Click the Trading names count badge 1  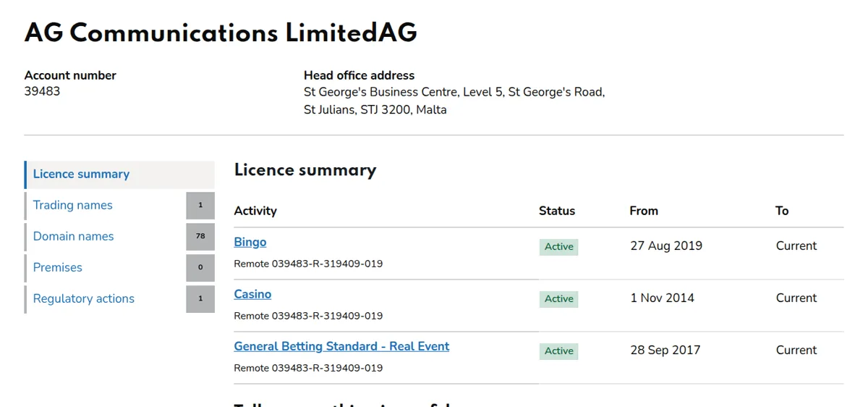[200, 206]
